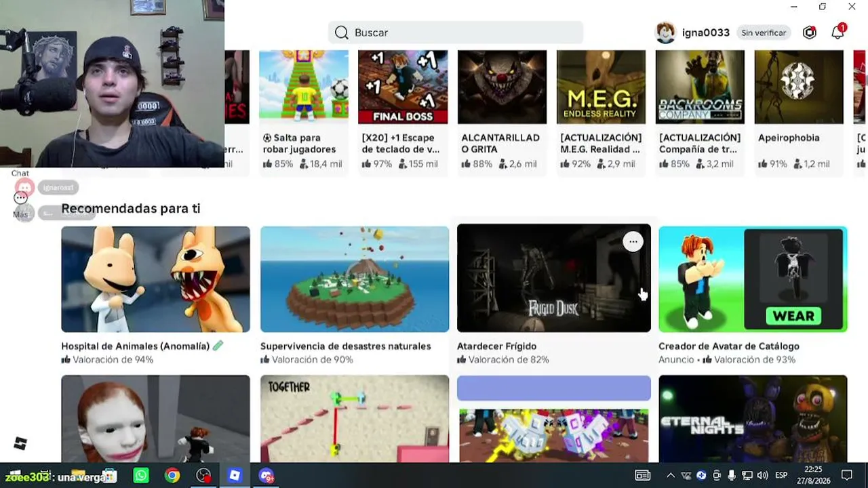Click the Supervivencia de desastres naturales title
This screenshot has width=868, height=488.
[x=346, y=346]
